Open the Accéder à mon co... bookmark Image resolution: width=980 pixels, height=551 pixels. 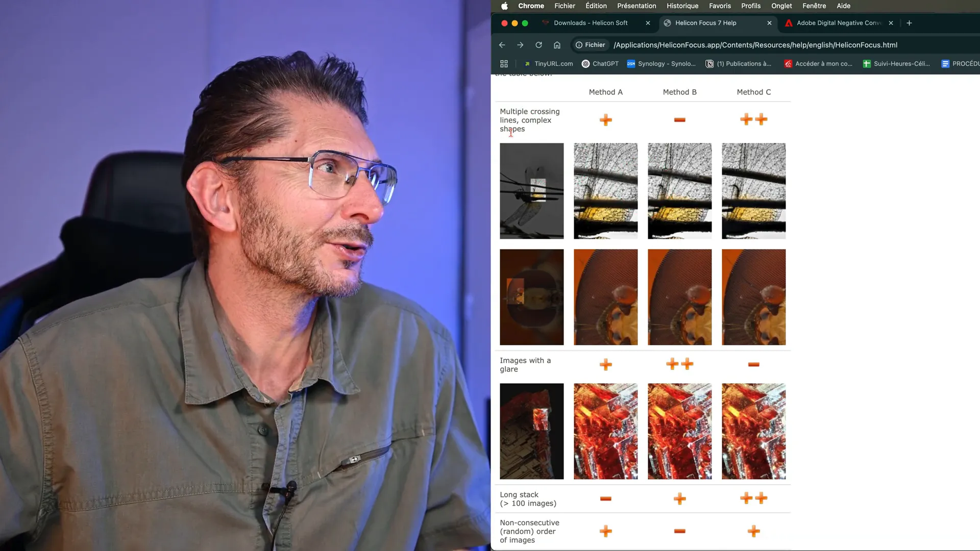coord(818,64)
